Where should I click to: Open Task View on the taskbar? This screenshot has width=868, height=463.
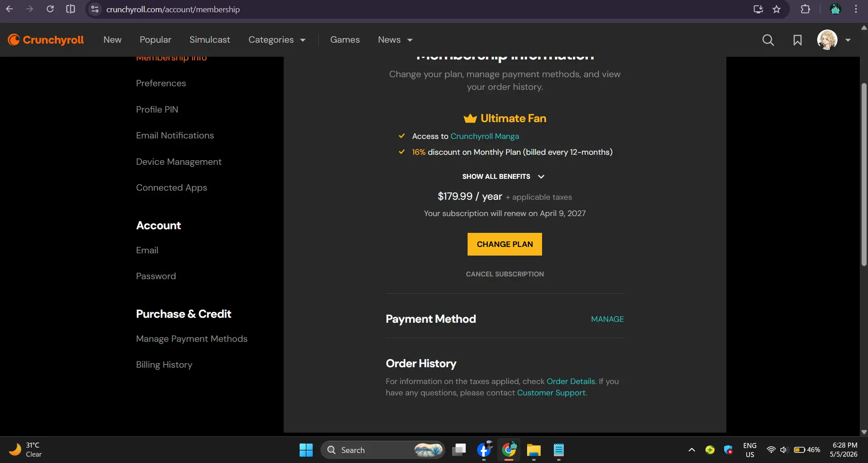pyautogui.click(x=459, y=450)
